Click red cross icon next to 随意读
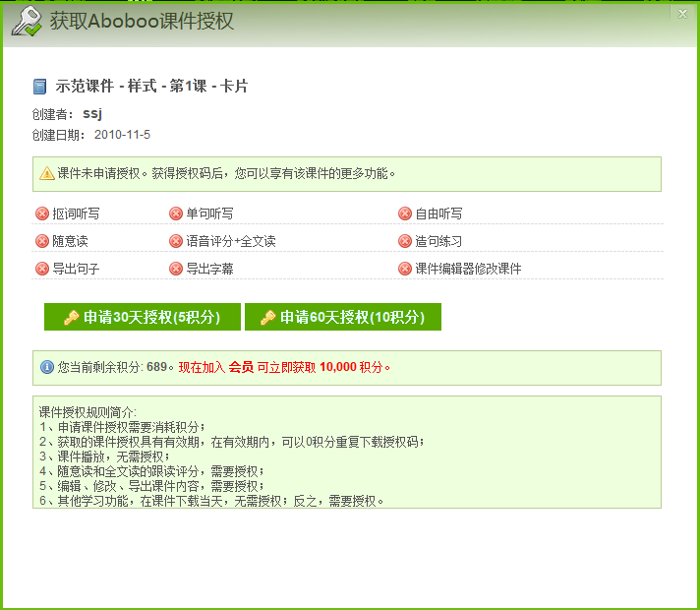 click(x=42, y=241)
